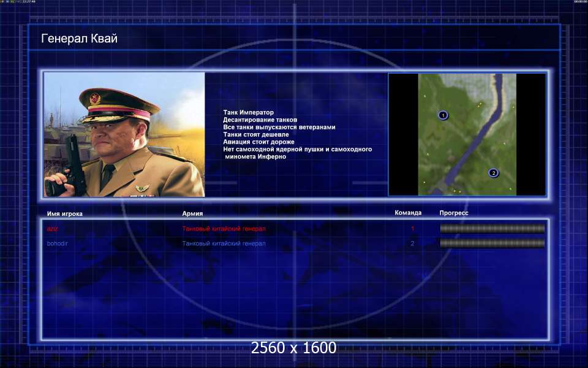Click 'Все танки выпускаются ветеранами' line

279,127
